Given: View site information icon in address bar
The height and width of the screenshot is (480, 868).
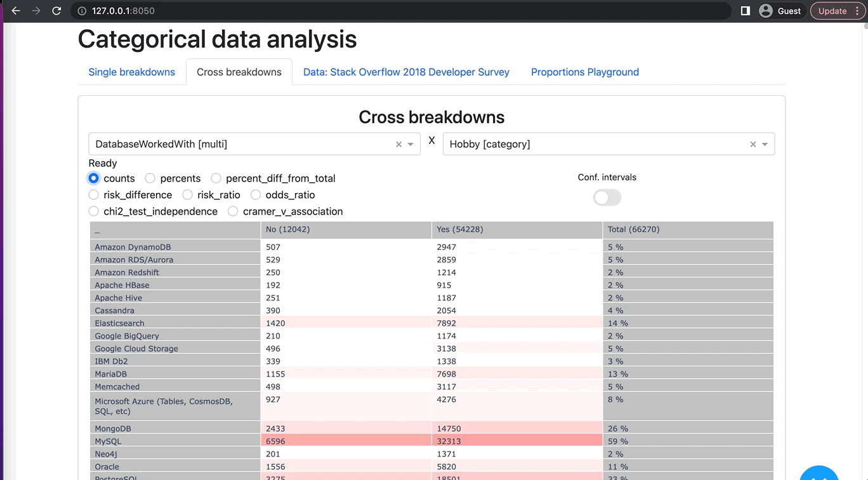Looking at the screenshot, I should [82, 11].
